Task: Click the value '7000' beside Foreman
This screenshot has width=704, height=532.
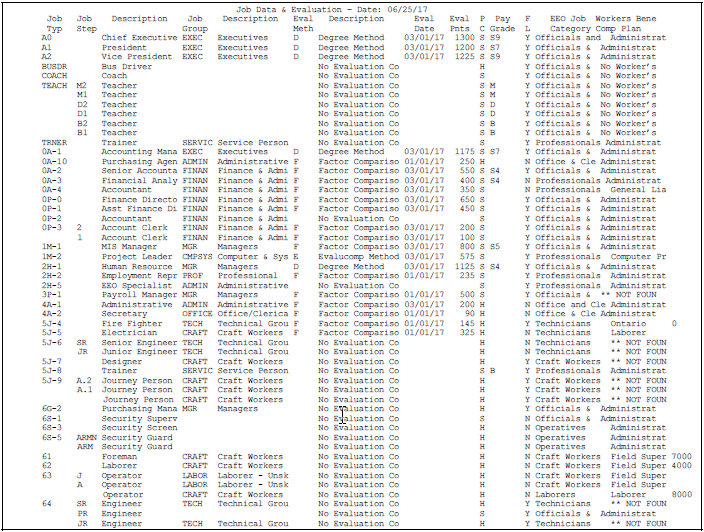Action: click(x=682, y=457)
